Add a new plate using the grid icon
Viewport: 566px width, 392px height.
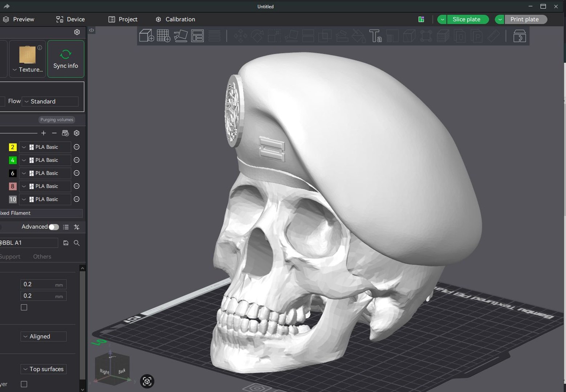tap(163, 36)
